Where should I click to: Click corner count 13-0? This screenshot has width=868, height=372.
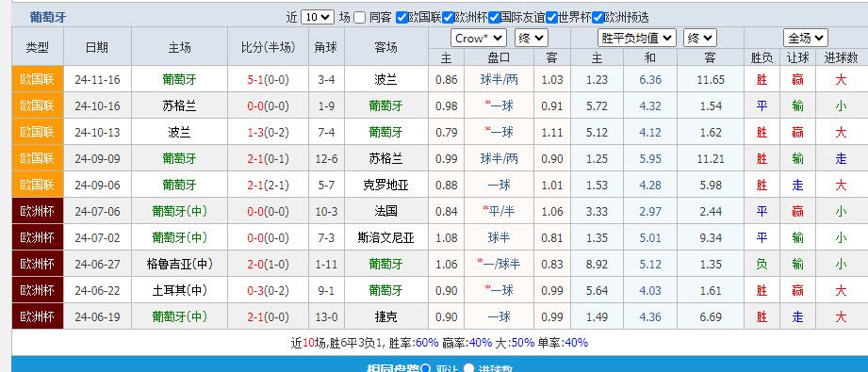327,317
